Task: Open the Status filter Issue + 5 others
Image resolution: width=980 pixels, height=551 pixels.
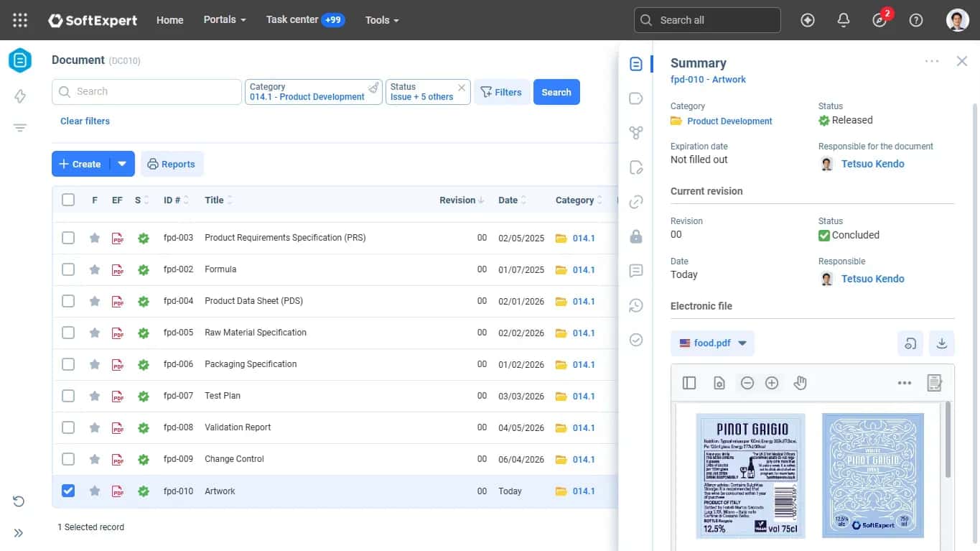Action: (x=428, y=92)
